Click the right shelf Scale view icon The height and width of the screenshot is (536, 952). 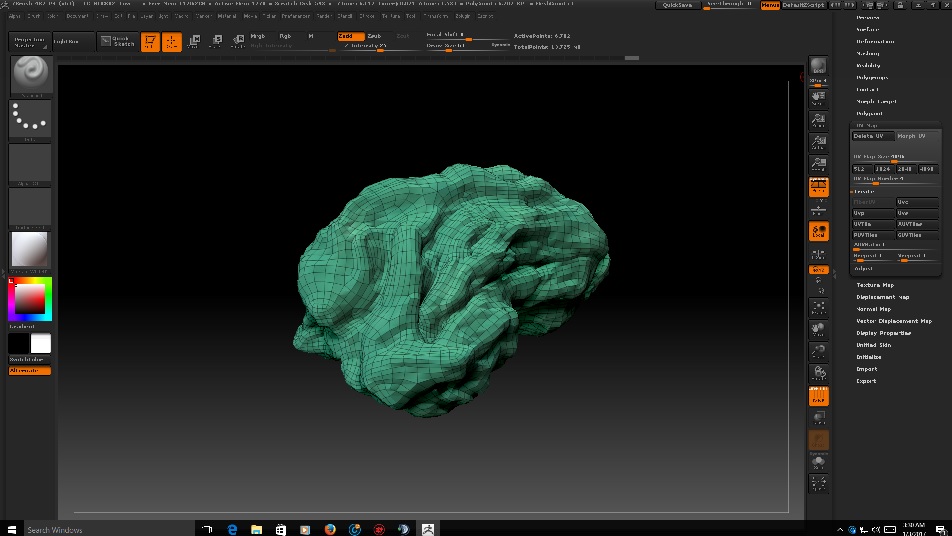818,351
